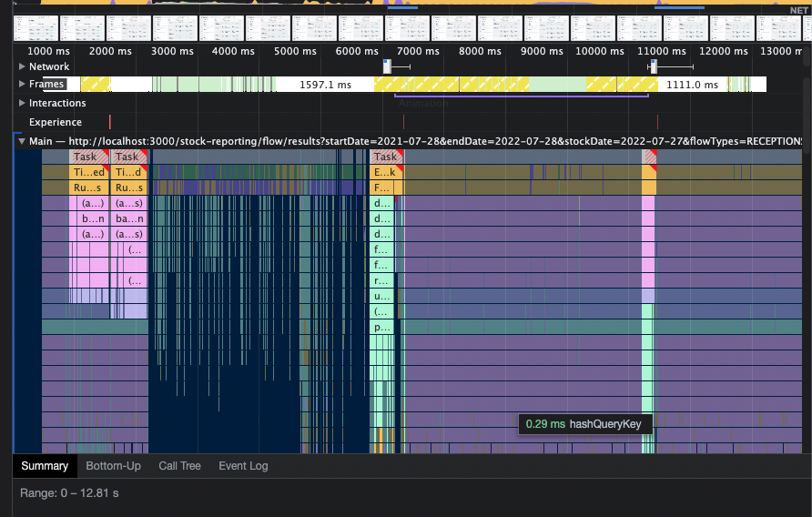812x517 pixels.
Task: Select the 1597.1 ms frame
Action: [325, 85]
